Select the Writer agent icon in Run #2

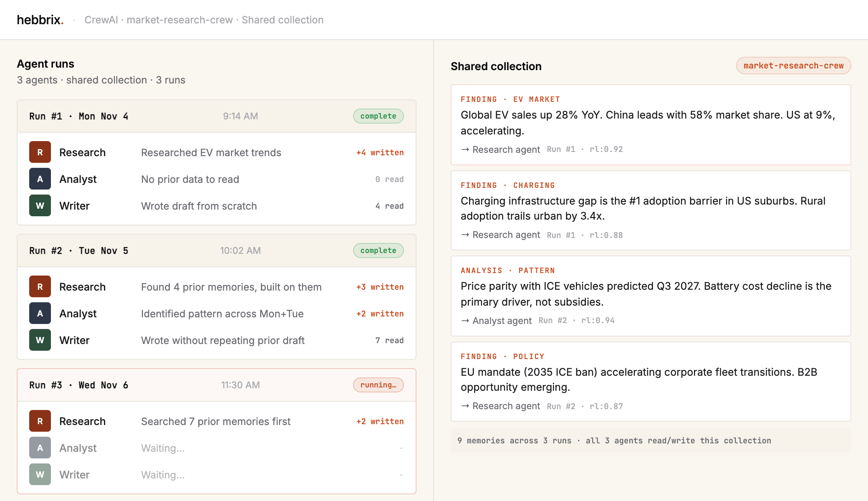pos(40,340)
